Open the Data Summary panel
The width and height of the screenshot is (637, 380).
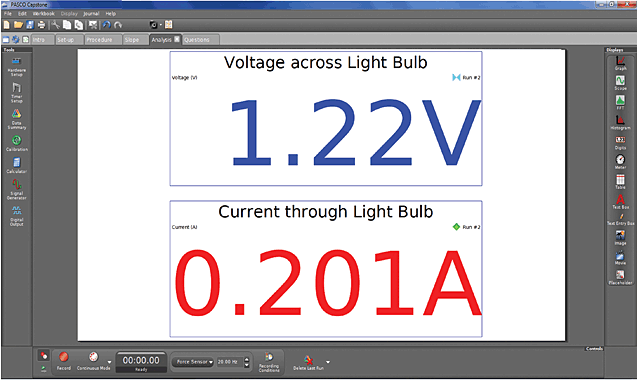coord(16,119)
